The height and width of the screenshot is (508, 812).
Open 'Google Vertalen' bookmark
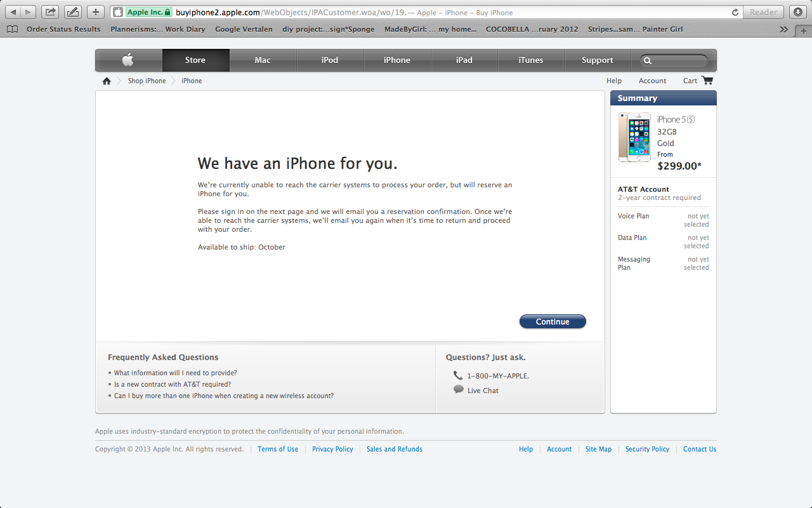point(244,29)
